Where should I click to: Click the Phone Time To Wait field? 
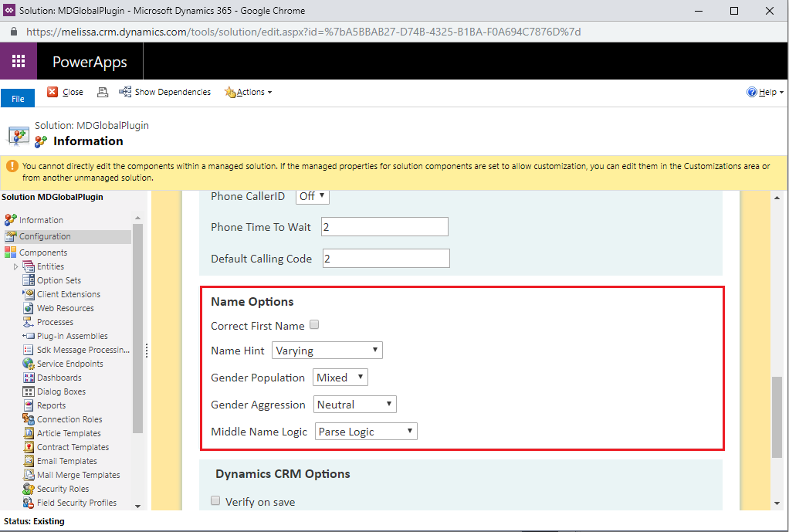coord(385,227)
